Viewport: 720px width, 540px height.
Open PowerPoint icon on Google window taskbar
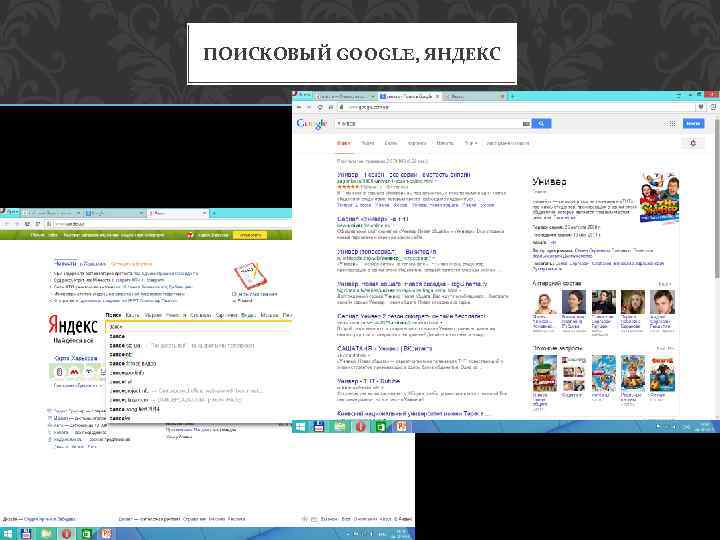pyautogui.click(x=401, y=427)
